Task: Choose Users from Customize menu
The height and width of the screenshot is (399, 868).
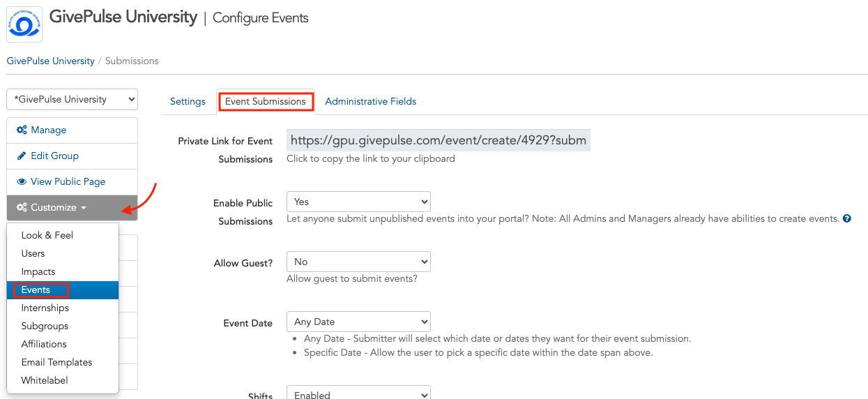Action: (63, 253)
